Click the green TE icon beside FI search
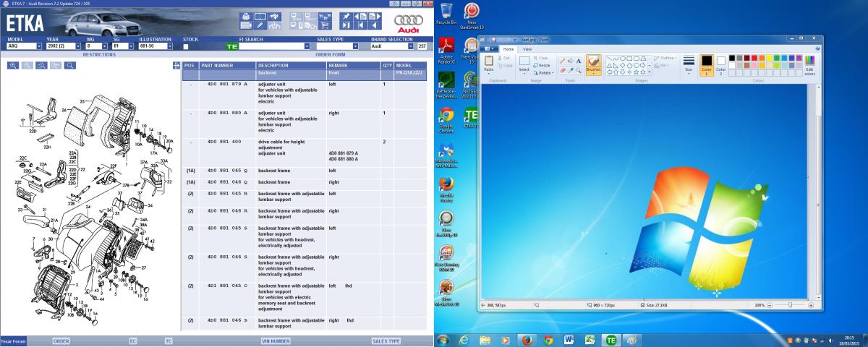 (x=231, y=46)
